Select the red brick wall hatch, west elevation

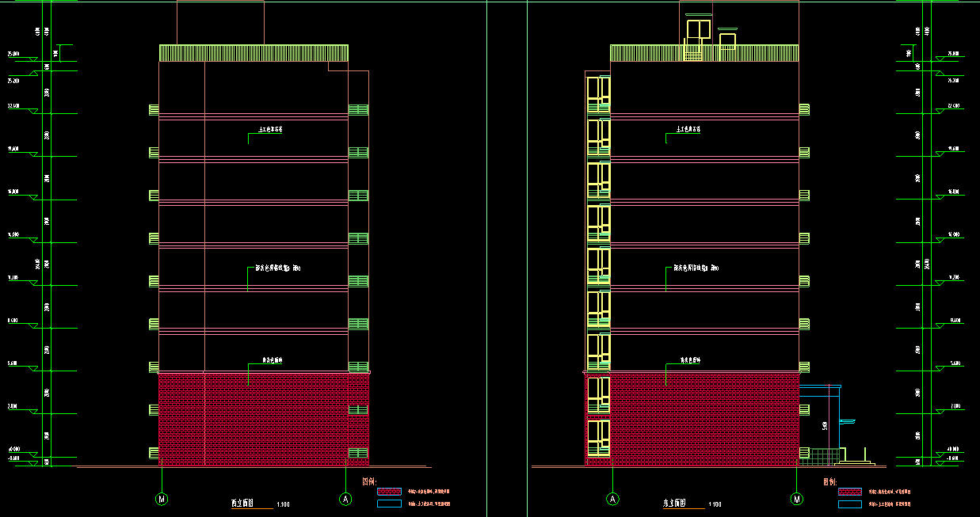coord(254,420)
